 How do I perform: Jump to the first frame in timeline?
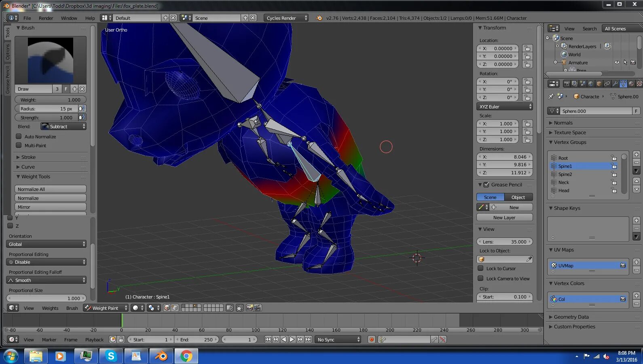[268, 339]
